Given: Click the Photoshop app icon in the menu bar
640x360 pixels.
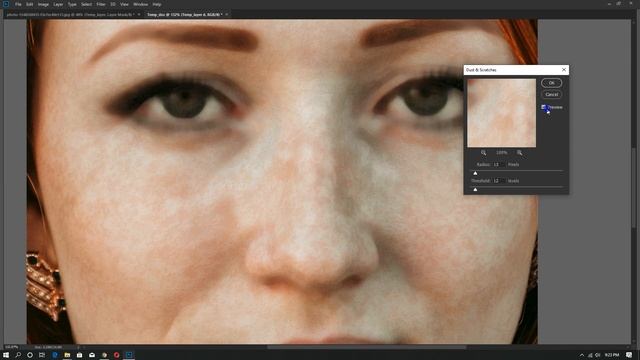Looking at the screenshot, I should point(6,4).
